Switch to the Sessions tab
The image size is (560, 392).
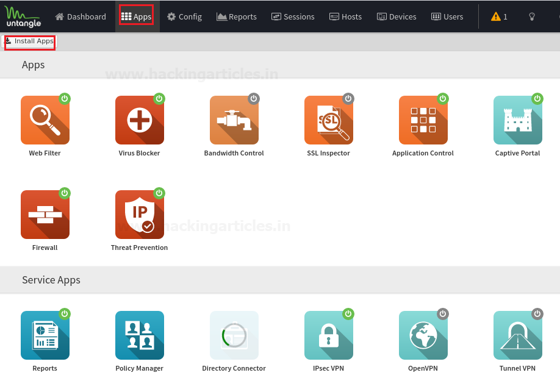293,16
